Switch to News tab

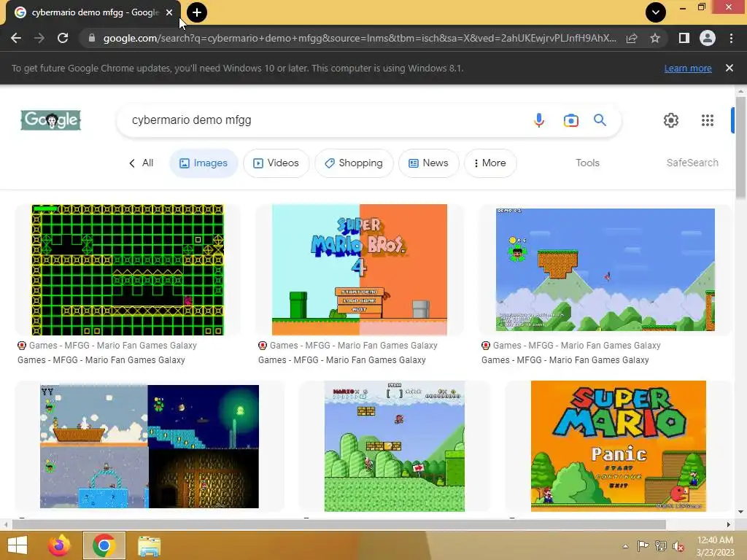[x=428, y=163]
